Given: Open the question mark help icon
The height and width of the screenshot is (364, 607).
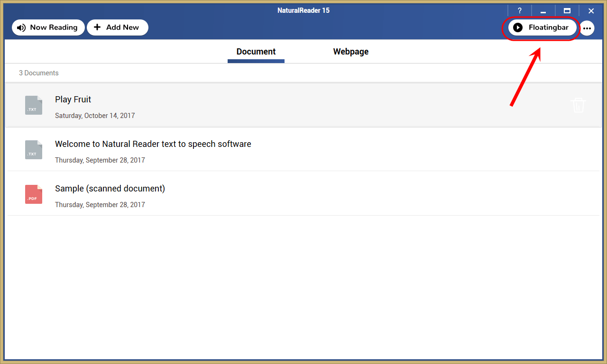Looking at the screenshot, I should (520, 11).
